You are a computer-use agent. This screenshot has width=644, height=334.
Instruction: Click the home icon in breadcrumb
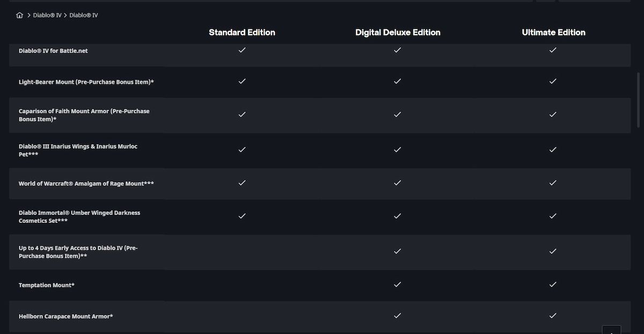20,15
